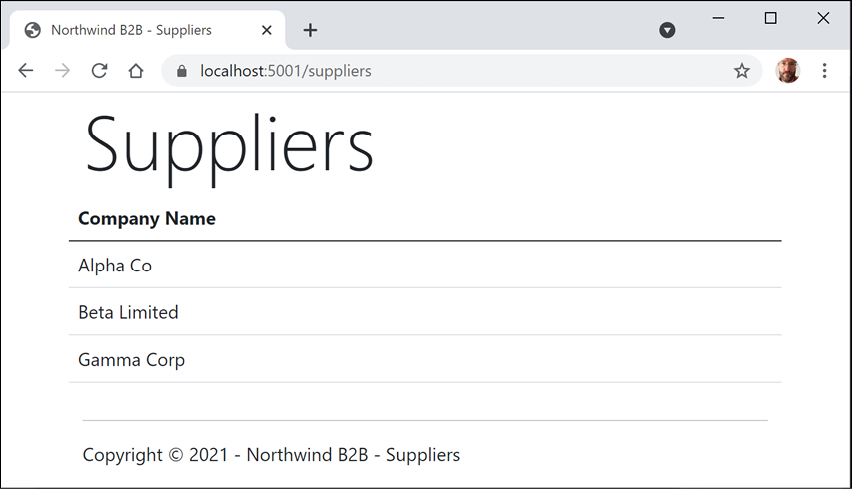Image resolution: width=852 pixels, height=489 pixels.
Task: Go to the browser home page
Action: 136,71
